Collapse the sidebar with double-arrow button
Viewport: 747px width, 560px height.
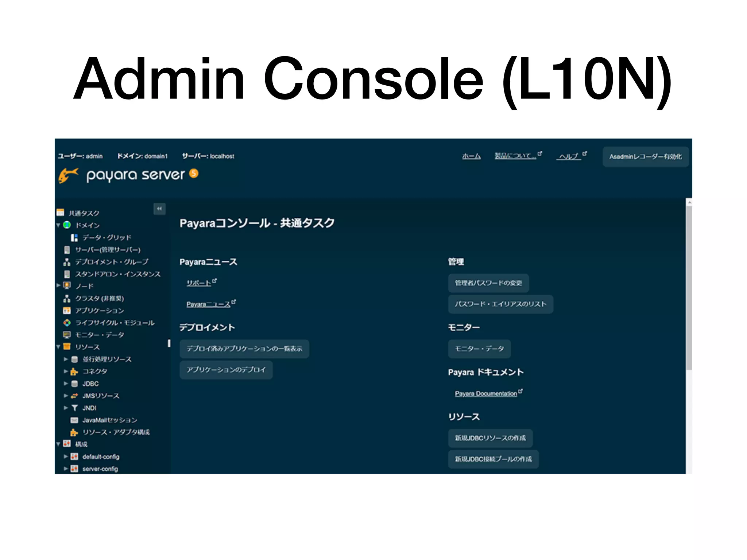tap(159, 209)
